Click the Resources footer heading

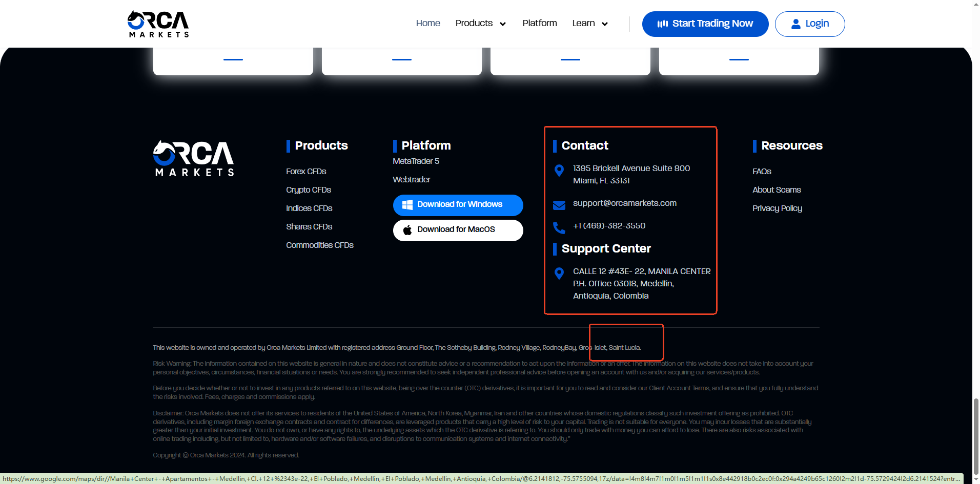(792, 146)
